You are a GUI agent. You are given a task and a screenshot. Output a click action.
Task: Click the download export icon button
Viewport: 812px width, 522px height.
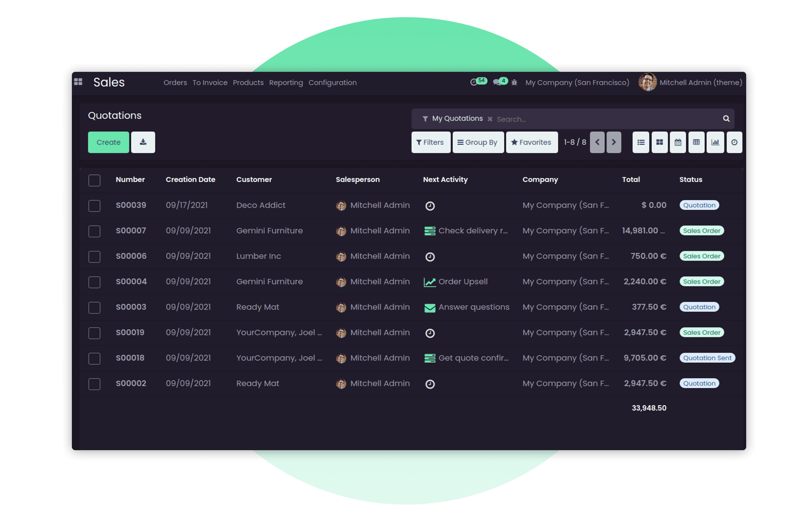click(143, 142)
